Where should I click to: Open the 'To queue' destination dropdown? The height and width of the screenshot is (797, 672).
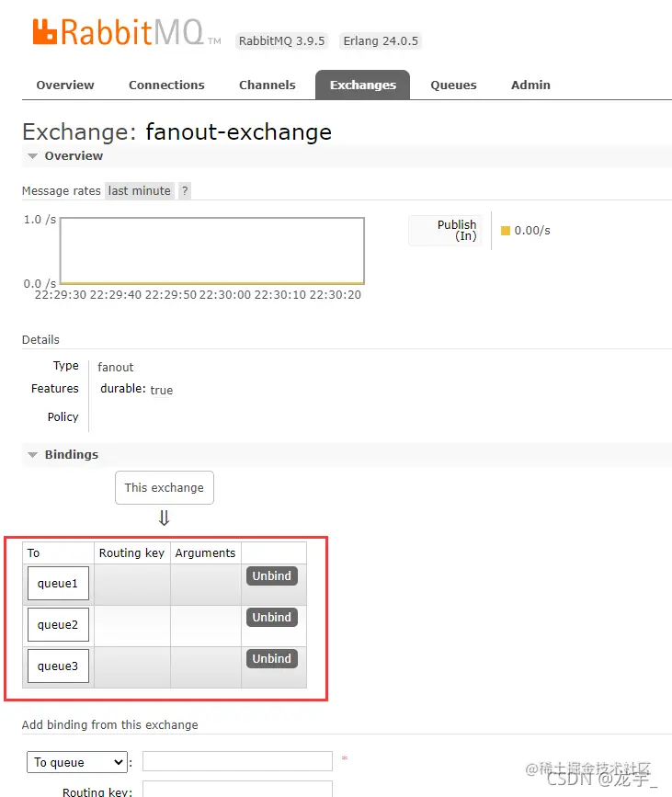(x=76, y=762)
